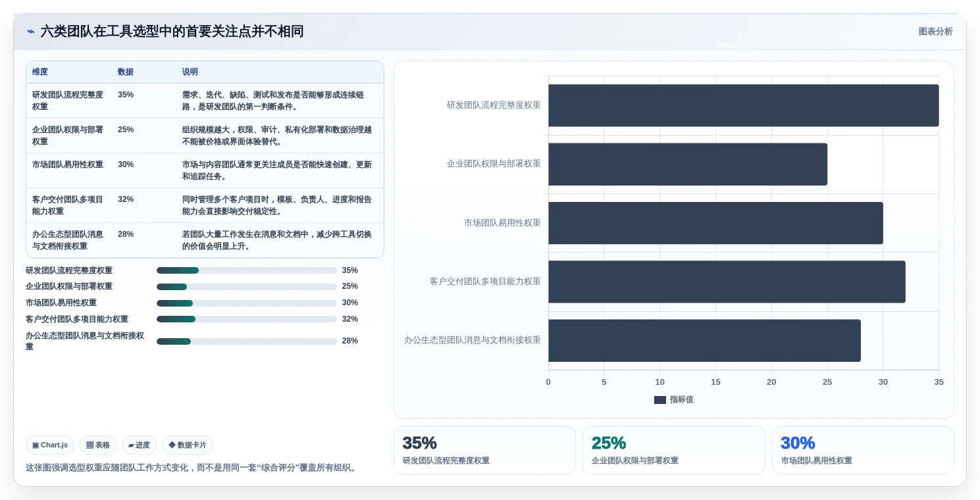This screenshot has width=980, height=500.
Task: Select the 进度 tag chip
Action: (139, 445)
